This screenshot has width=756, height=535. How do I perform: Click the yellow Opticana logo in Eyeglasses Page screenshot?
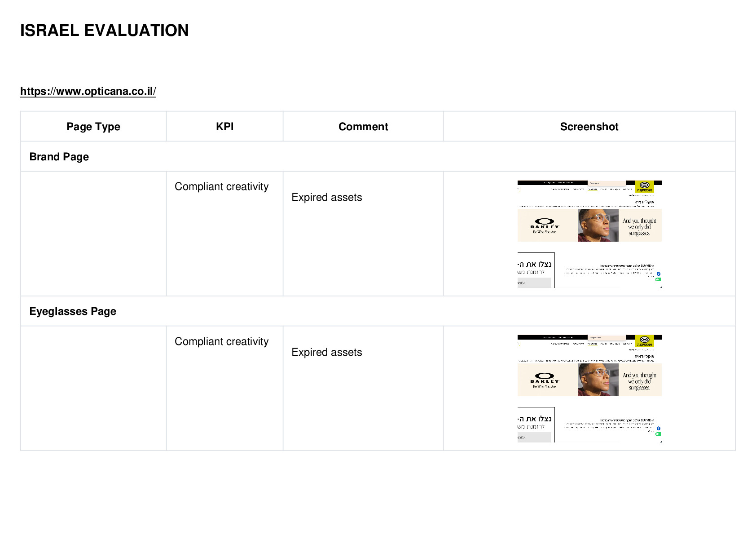tap(645, 341)
